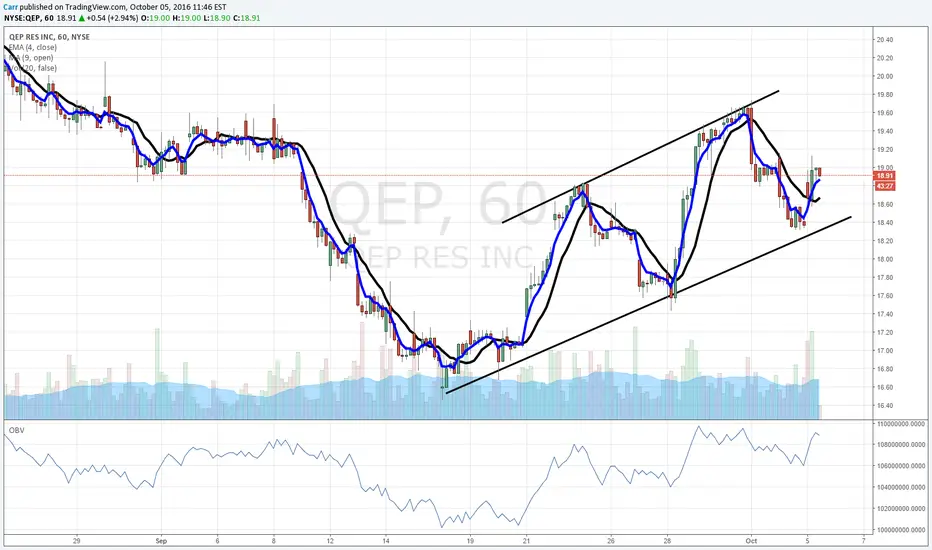Select the Vol (20, false) indicator label
Viewport: 932px width, 550px height.
click(x=33, y=68)
